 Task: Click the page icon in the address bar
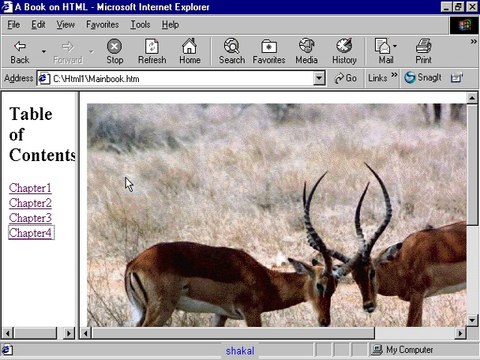(x=44, y=79)
